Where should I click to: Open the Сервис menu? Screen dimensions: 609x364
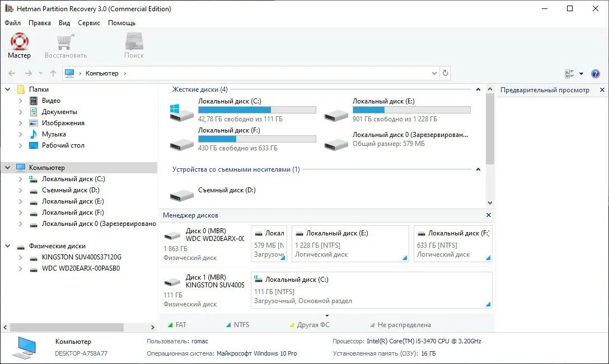[89, 23]
